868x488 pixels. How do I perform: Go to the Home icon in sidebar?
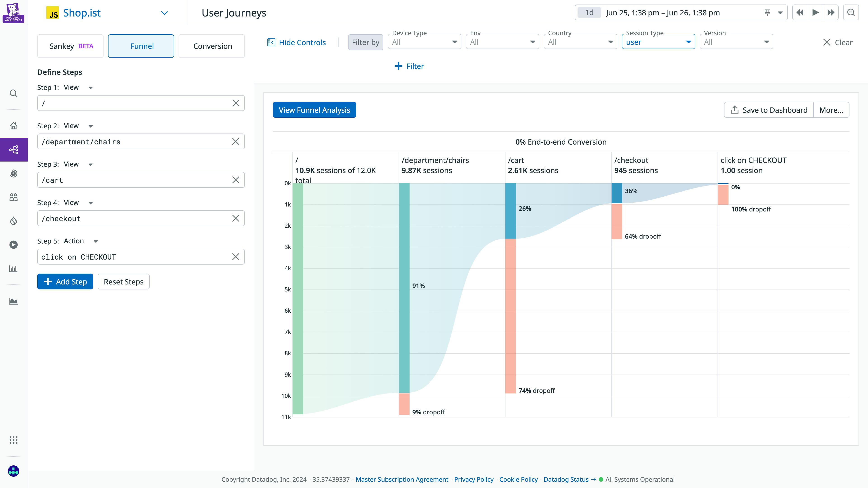click(x=14, y=125)
